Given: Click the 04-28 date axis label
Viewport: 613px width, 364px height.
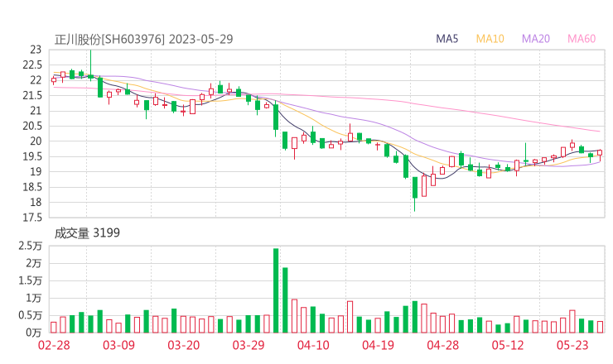Looking at the screenshot, I should [x=443, y=345].
